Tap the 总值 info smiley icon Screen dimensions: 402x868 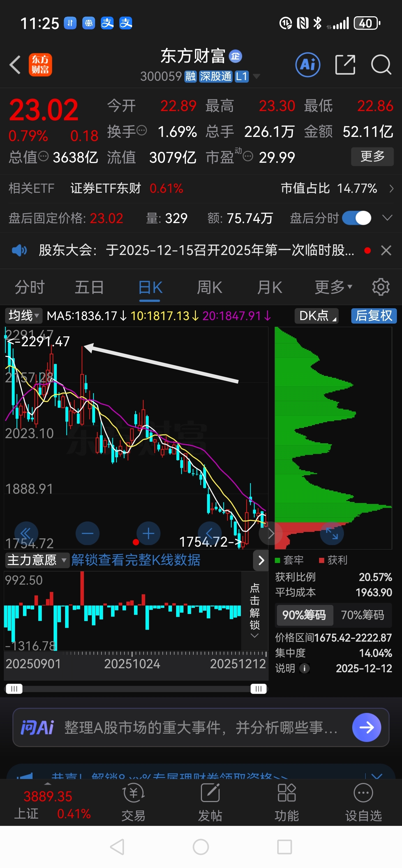pyautogui.click(x=43, y=156)
